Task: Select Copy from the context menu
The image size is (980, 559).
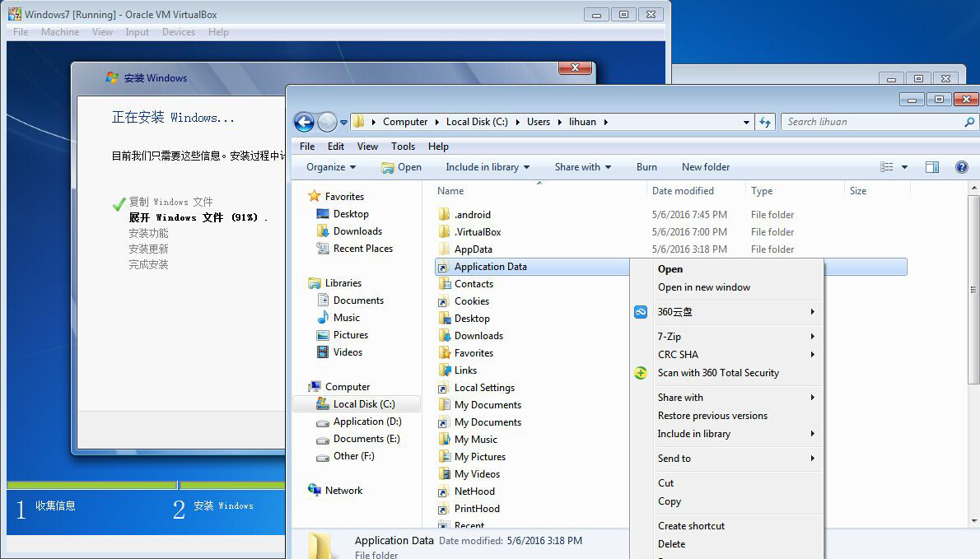Action: pyautogui.click(x=726, y=501)
